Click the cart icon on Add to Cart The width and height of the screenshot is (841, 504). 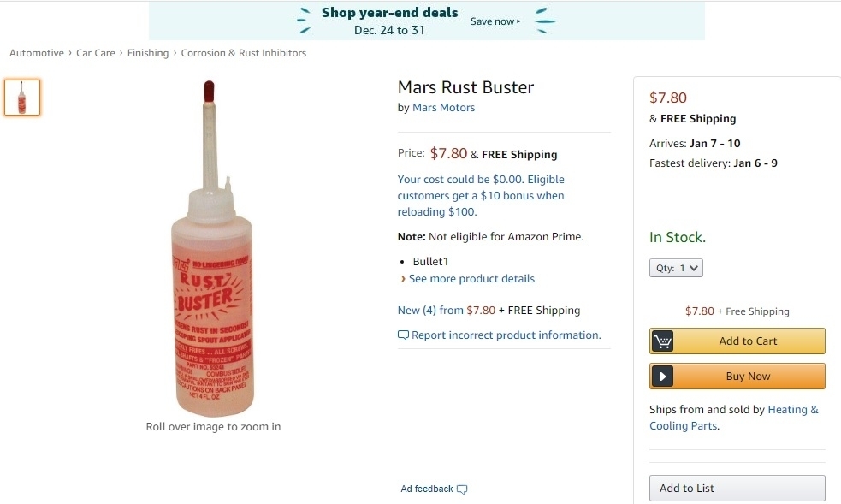coord(662,341)
